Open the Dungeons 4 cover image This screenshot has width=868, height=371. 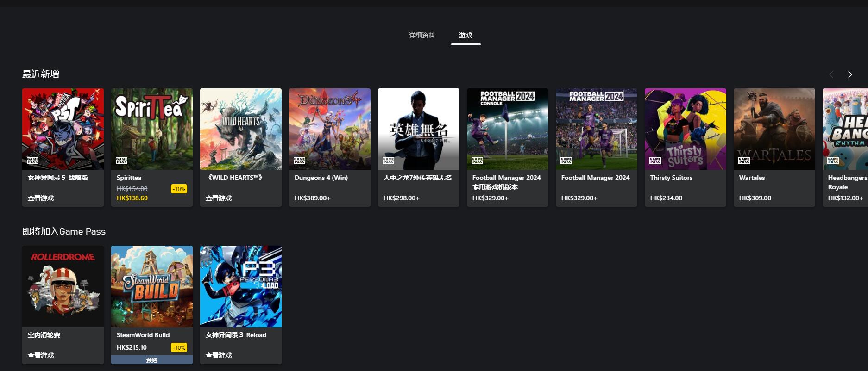(330, 129)
